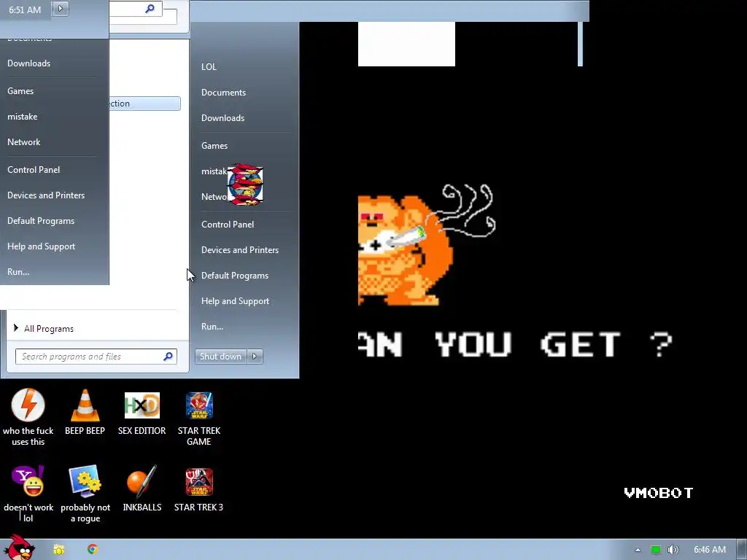Open Help and Support above Shut down area
747x560 pixels.
pos(235,301)
